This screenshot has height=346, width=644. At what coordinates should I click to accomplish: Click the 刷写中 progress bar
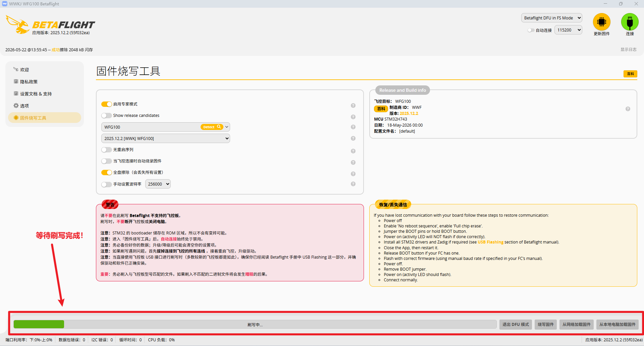click(255, 325)
